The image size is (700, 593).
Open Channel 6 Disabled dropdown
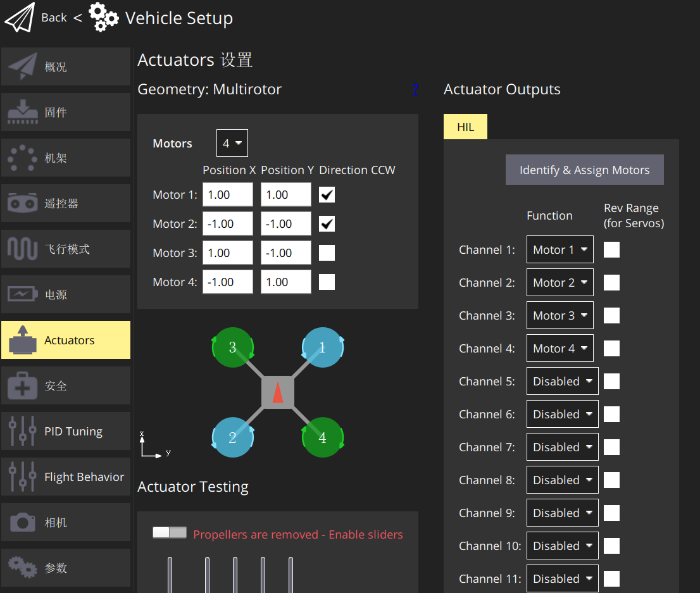(563, 414)
